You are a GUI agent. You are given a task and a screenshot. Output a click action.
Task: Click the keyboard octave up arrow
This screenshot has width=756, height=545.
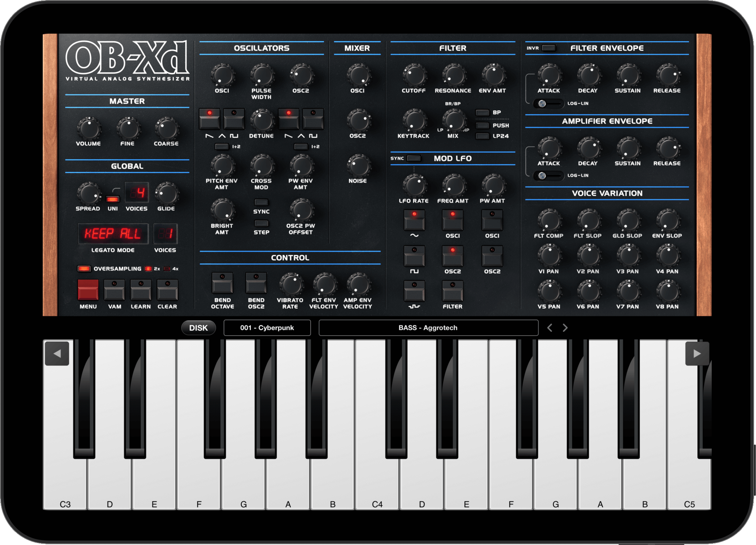[x=697, y=353]
